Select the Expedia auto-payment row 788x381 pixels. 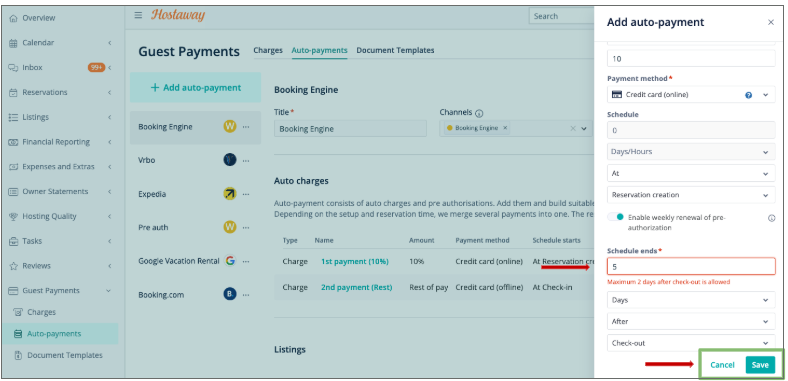click(195, 194)
